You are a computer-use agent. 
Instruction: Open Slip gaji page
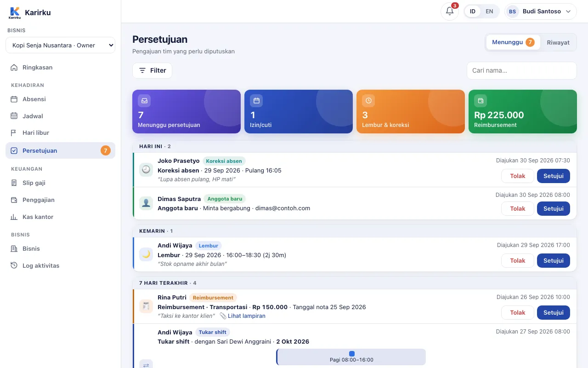coord(60,183)
